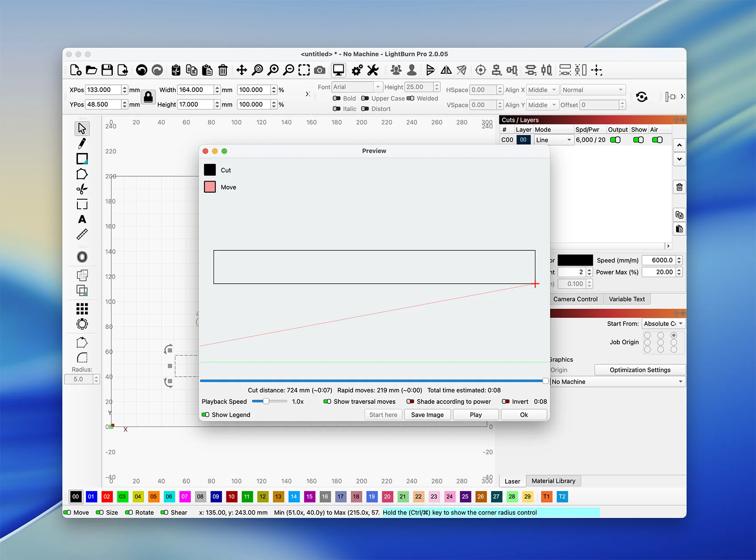
Task: Open the Start From dropdown
Action: [x=663, y=324]
